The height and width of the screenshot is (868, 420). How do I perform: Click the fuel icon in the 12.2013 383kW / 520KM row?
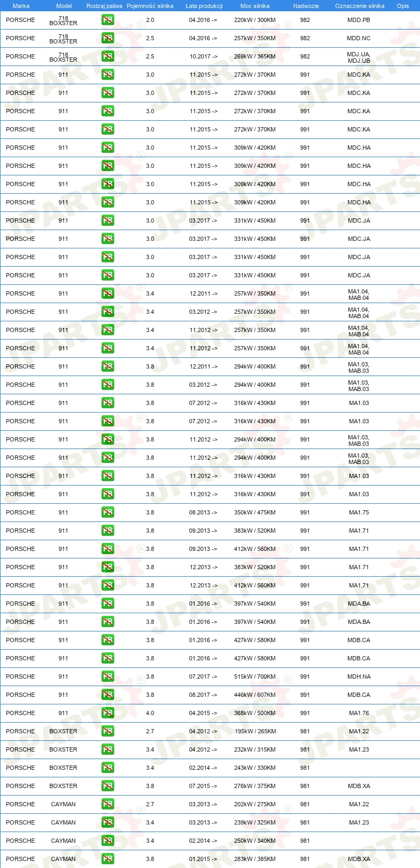108,567
